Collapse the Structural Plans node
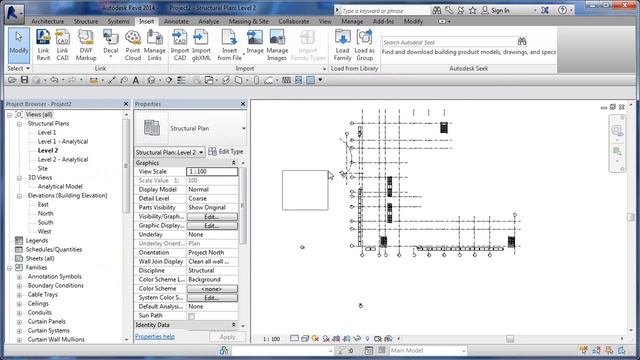This screenshot has height=360, width=640. (x=19, y=124)
